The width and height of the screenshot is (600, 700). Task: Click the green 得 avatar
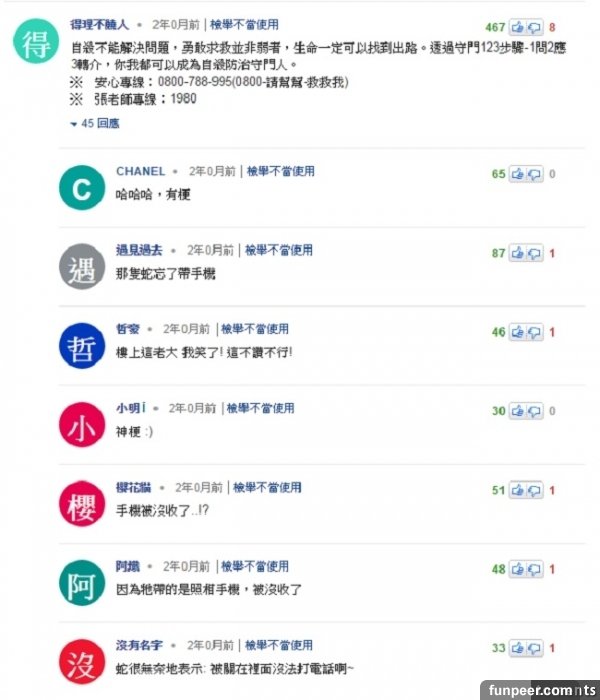coord(38,45)
